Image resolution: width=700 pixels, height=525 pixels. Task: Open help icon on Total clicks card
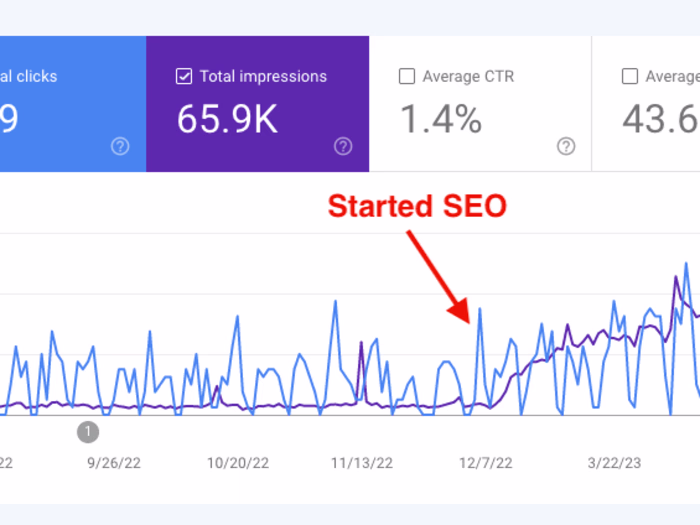[x=120, y=147]
